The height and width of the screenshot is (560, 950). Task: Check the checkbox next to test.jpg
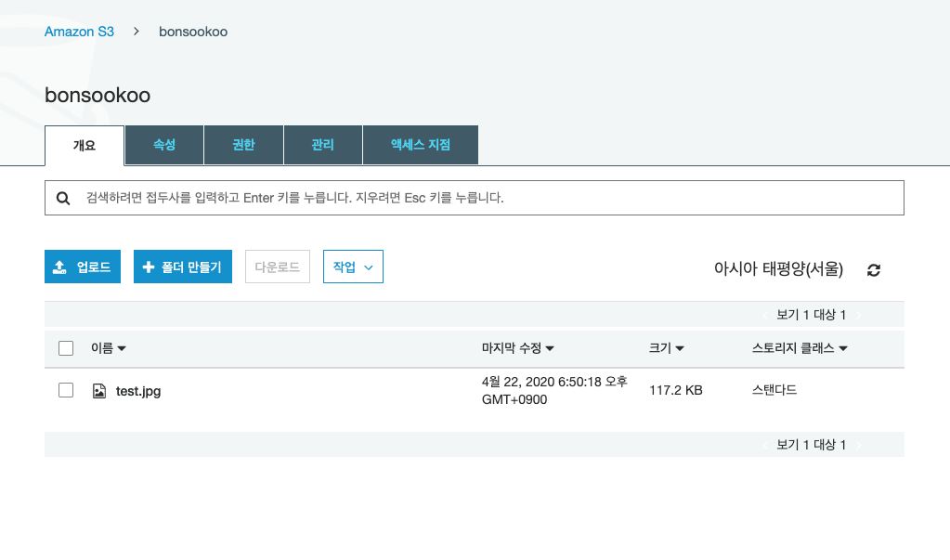(65, 389)
